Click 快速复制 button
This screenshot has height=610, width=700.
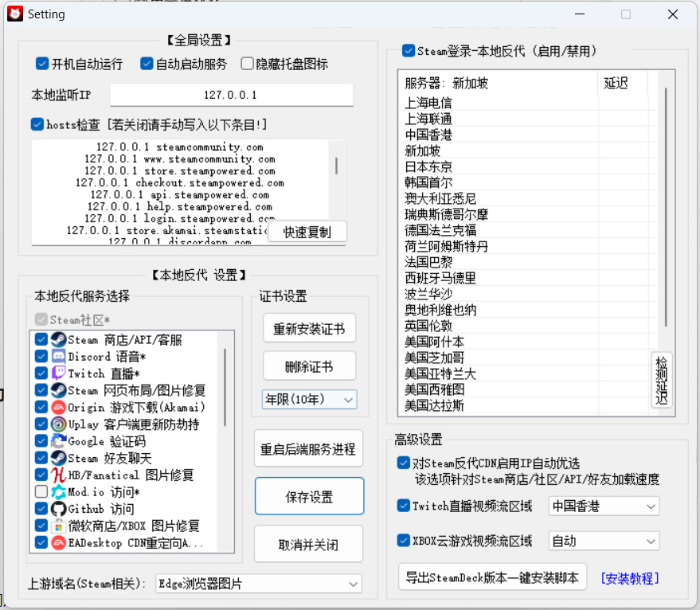click(x=307, y=233)
